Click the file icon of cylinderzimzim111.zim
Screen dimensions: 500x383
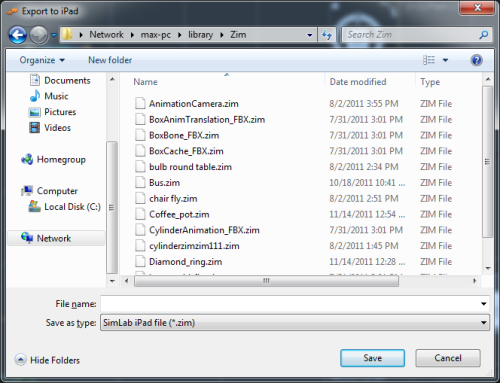(x=140, y=246)
